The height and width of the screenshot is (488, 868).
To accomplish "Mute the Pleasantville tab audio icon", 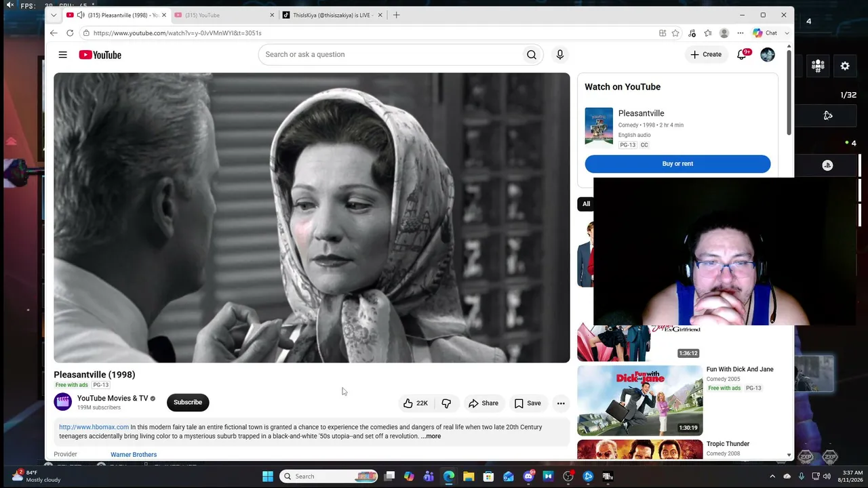I will 81,15.
